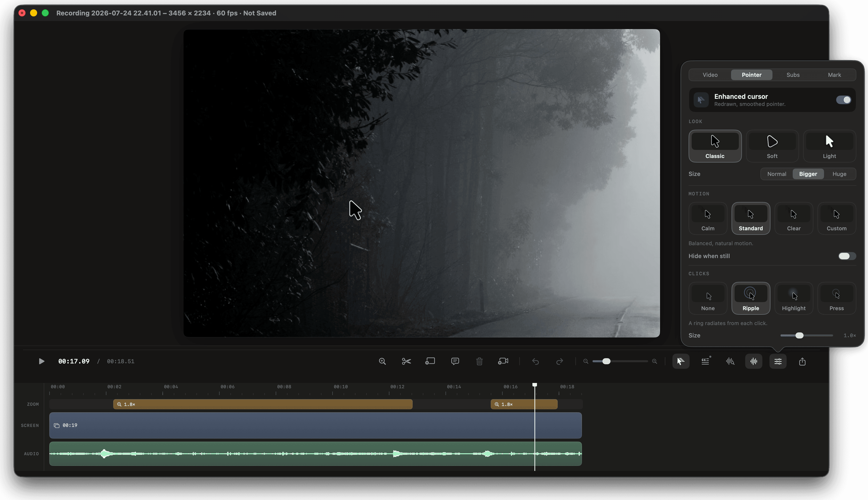
Task: Click the add camera clip icon
Action: pyautogui.click(x=503, y=361)
